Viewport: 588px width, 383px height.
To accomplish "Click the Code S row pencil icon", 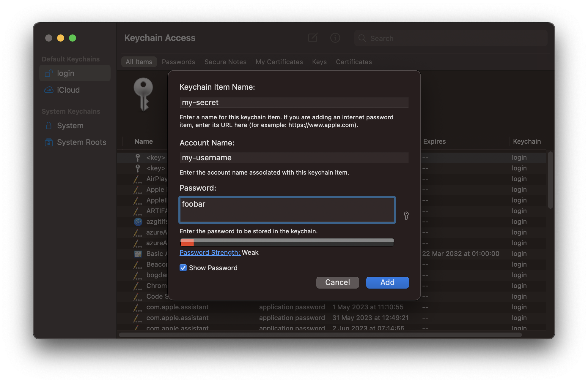I will tap(137, 297).
